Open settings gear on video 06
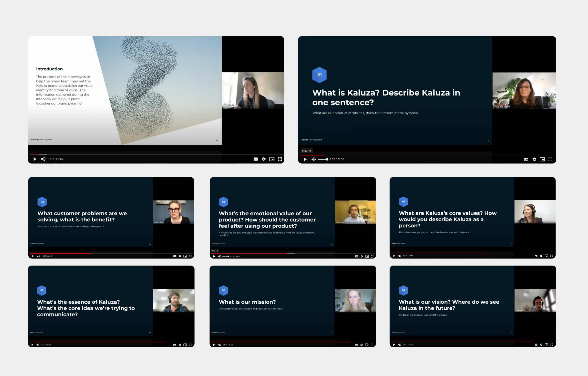This screenshot has height=376, width=588. 361,345
